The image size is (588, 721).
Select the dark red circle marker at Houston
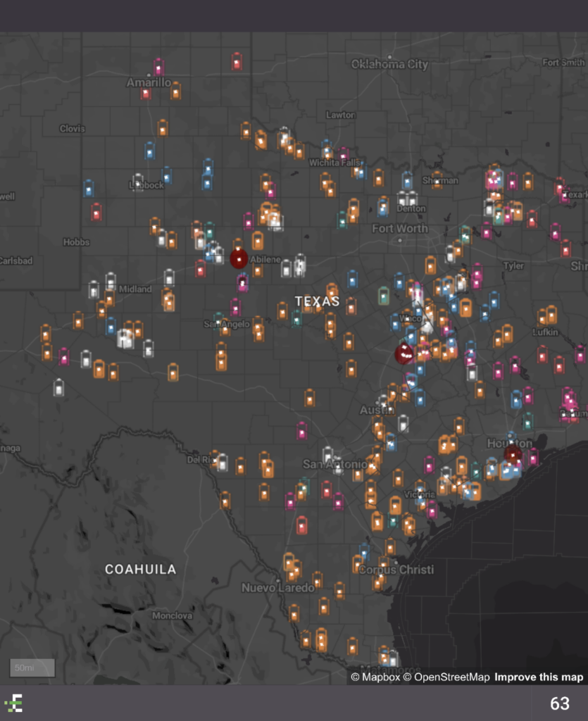513,454
